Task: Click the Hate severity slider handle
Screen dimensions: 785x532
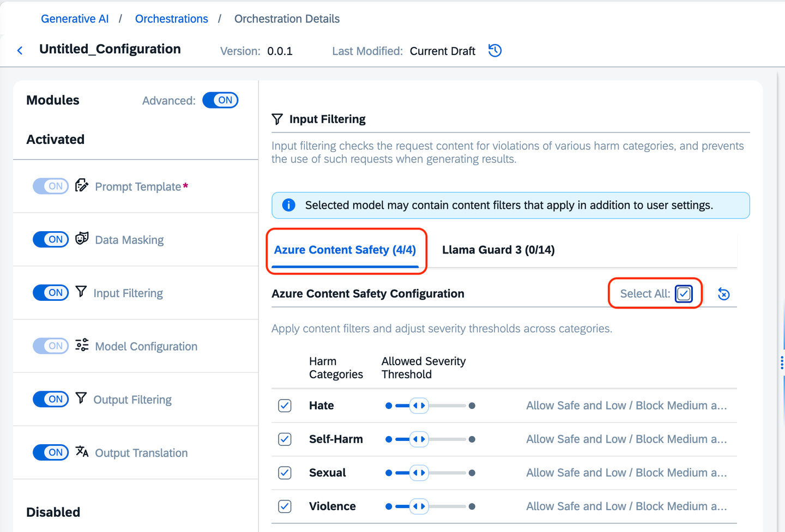Action: (419, 406)
